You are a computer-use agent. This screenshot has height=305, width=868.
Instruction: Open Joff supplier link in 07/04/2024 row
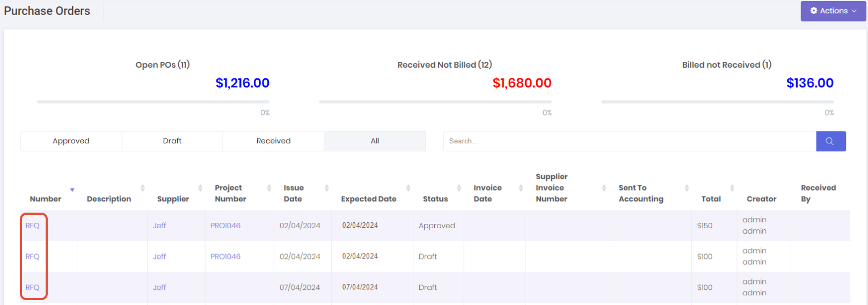click(x=159, y=287)
